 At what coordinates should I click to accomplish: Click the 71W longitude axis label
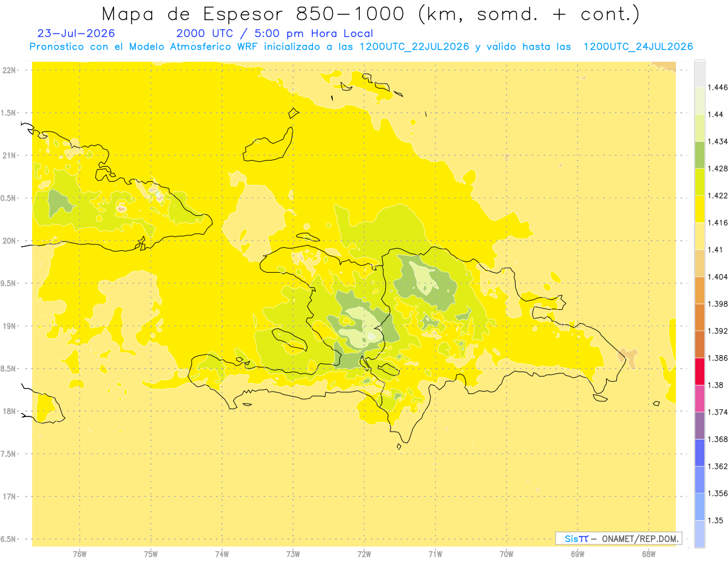435,554
